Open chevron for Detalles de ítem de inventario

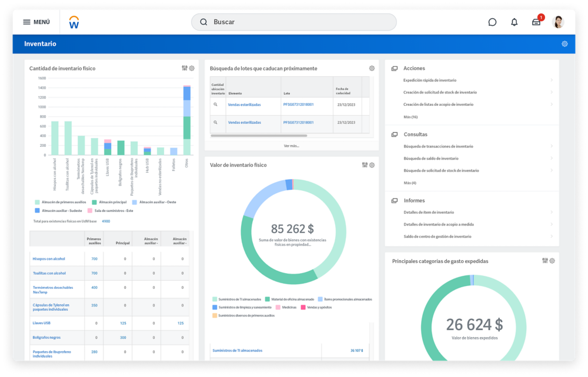[552, 212]
